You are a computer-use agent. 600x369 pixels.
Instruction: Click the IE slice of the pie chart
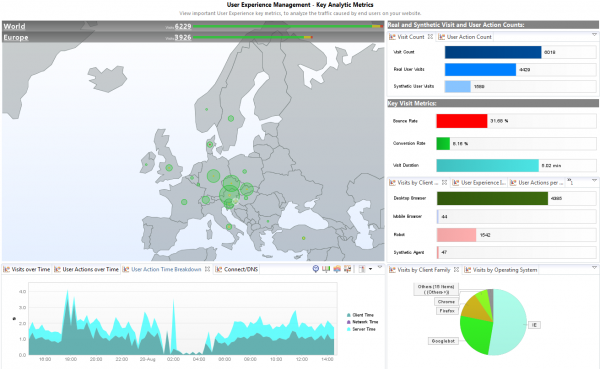click(511, 322)
